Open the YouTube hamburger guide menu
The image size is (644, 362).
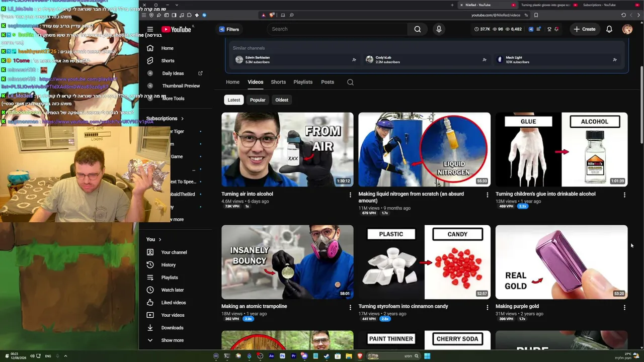point(150,29)
